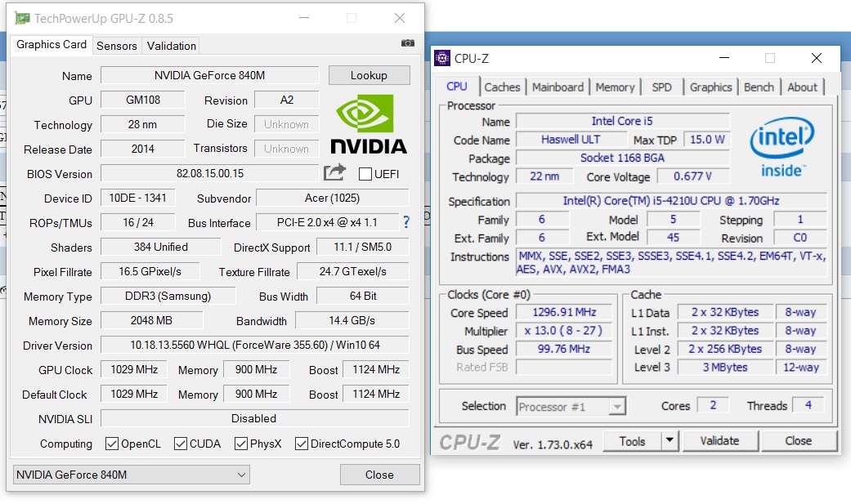Click the Subvendor value Acer (1025)
This screenshot has width=851, height=504.
(332, 198)
